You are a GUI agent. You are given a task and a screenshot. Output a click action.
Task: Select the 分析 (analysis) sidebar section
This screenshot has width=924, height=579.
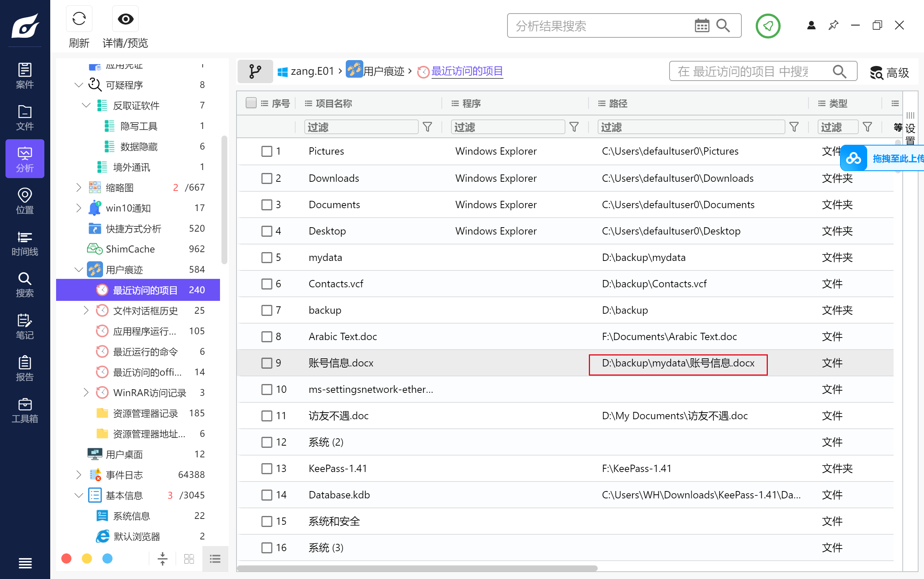click(x=25, y=159)
